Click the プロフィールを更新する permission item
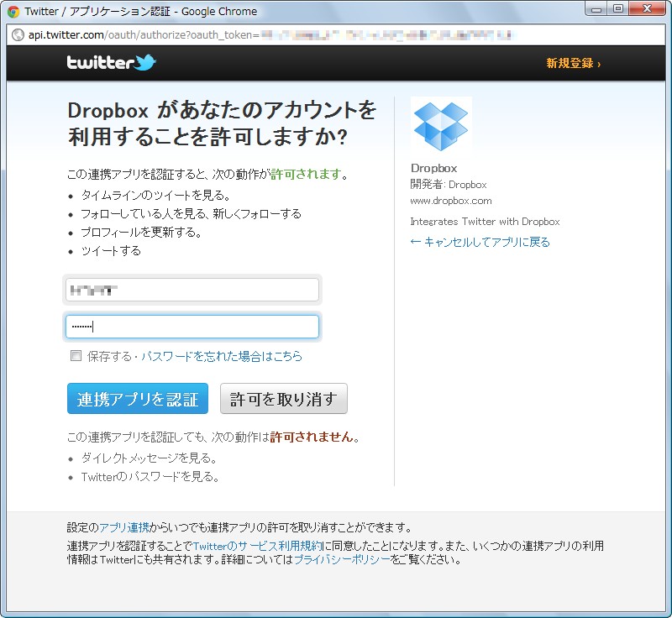Screen dimensions: 672x618 click(x=141, y=232)
